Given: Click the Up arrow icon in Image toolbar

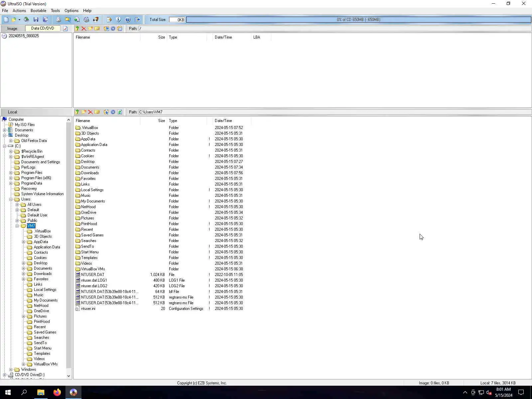Looking at the screenshot, I should point(77,29).
